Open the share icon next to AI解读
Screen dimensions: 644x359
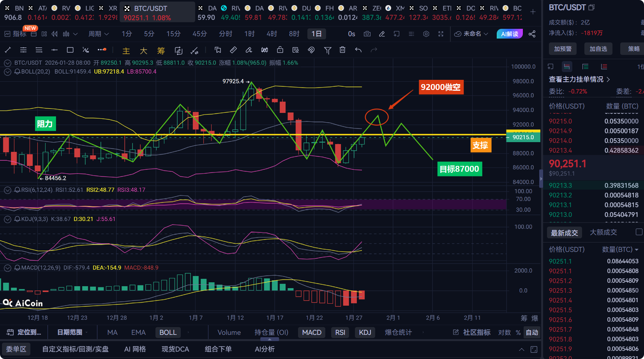click(532, 34)
